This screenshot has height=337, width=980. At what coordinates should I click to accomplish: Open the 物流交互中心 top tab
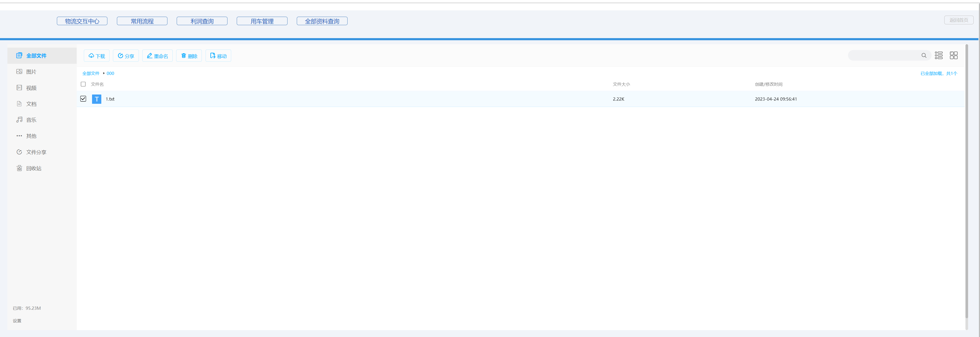(x=82, y=21)
